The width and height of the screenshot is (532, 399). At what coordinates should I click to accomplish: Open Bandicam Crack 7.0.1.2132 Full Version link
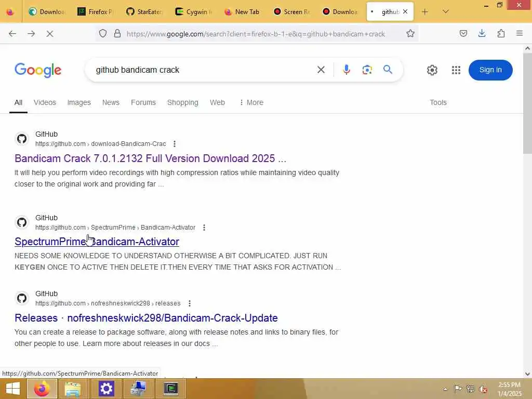pyautogui.click(x=150, y=158)
